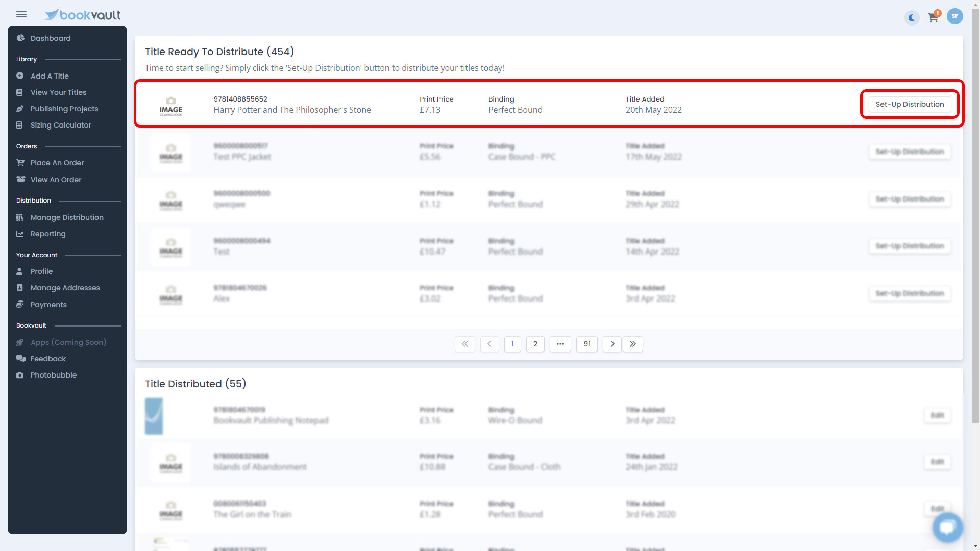Click the Add A Title plus icon

[x=20, y=76]
